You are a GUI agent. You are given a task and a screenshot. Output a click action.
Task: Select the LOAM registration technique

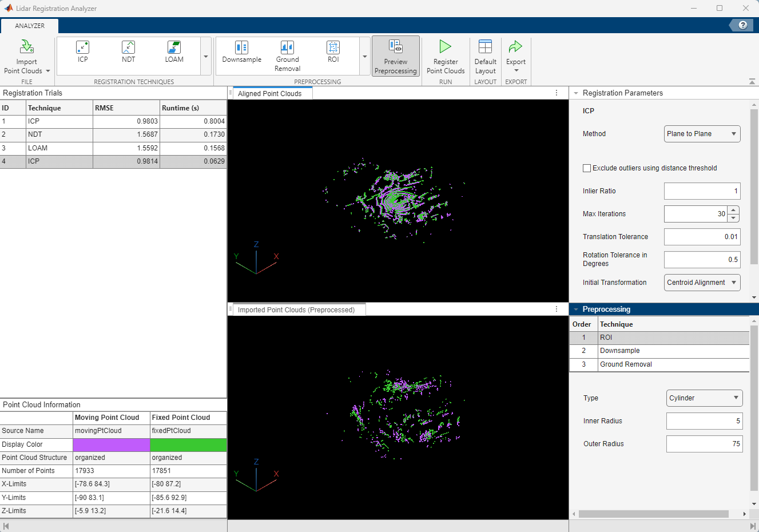coord(174,54)
